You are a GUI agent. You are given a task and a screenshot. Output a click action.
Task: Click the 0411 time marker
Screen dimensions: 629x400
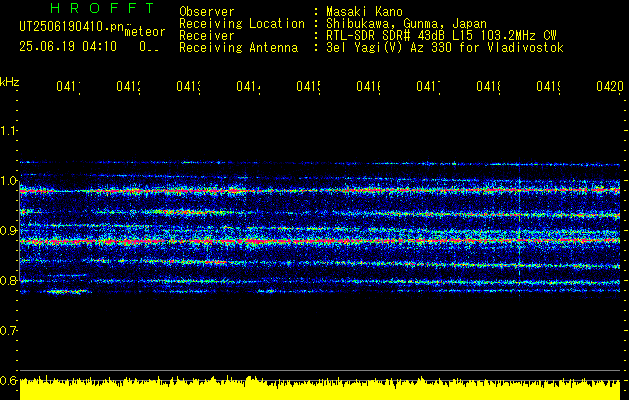point(68,86)
